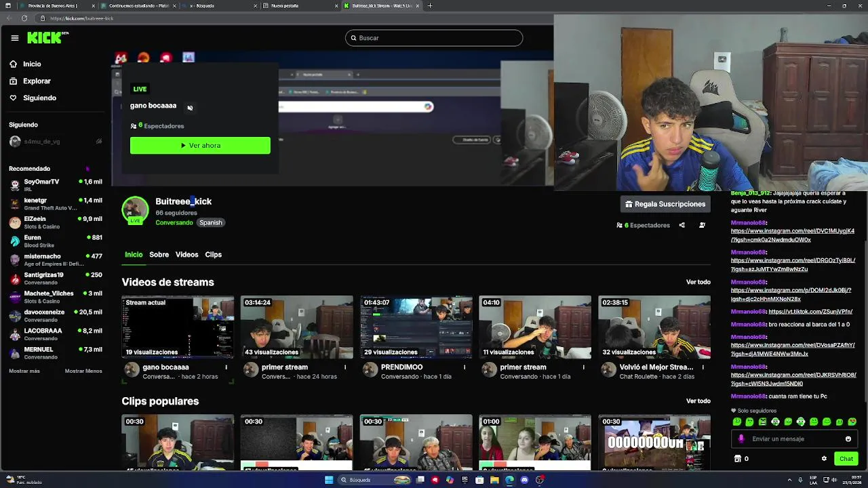Open the Kick hamburger menu
Viewport: 868px width, 488px height.
(14, 38)
